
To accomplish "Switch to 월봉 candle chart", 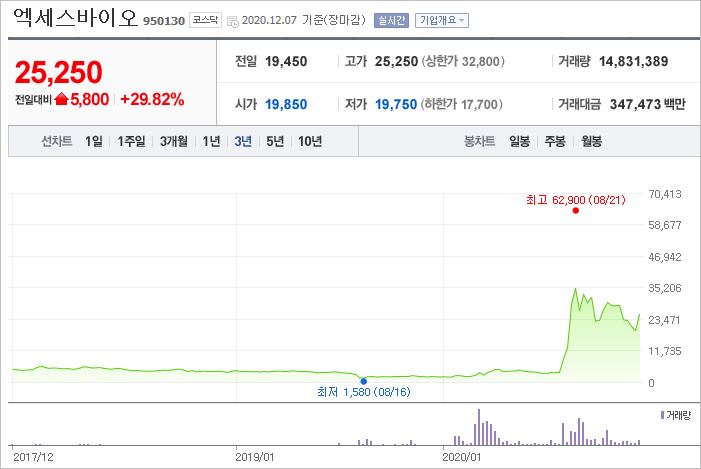I will (591, 141).
